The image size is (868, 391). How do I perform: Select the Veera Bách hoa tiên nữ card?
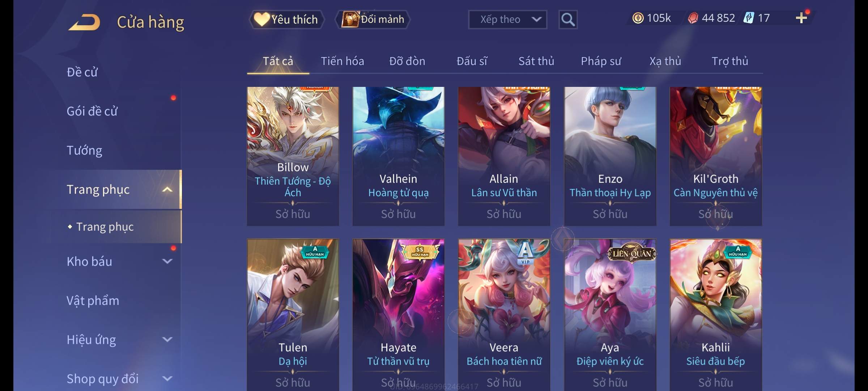coord(504,314)
